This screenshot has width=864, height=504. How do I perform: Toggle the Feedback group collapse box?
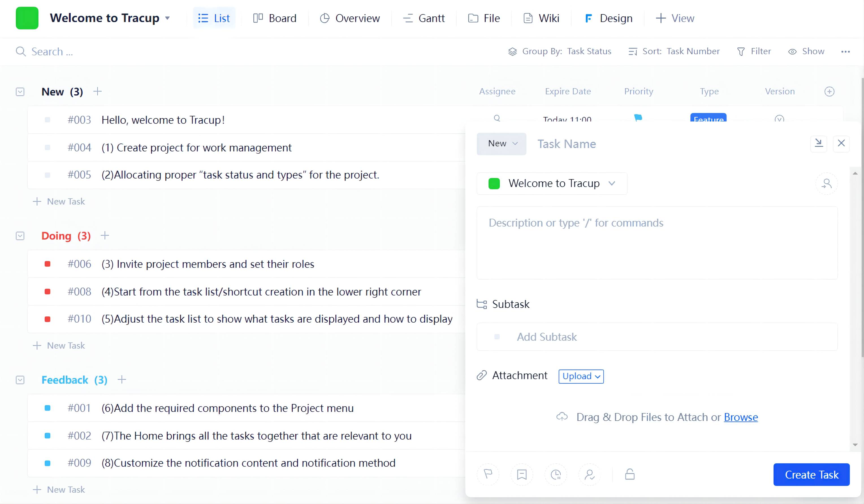pos(20,380)
